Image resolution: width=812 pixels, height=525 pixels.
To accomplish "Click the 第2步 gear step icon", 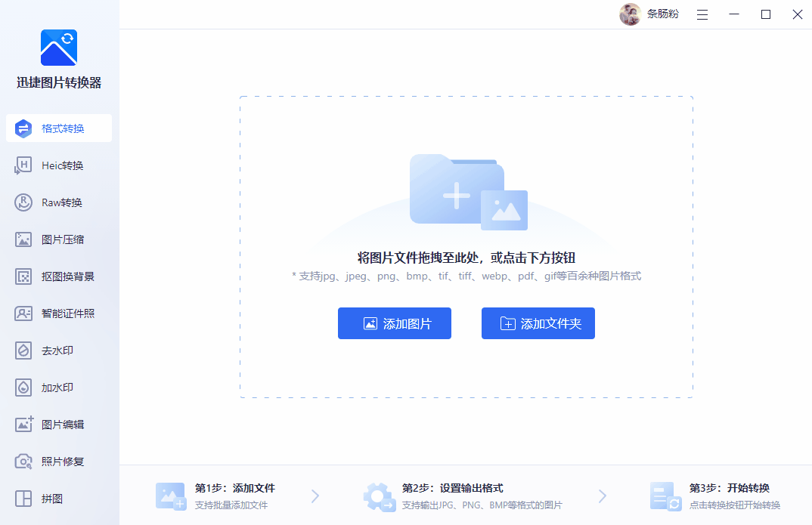I will tap(380, 497).
